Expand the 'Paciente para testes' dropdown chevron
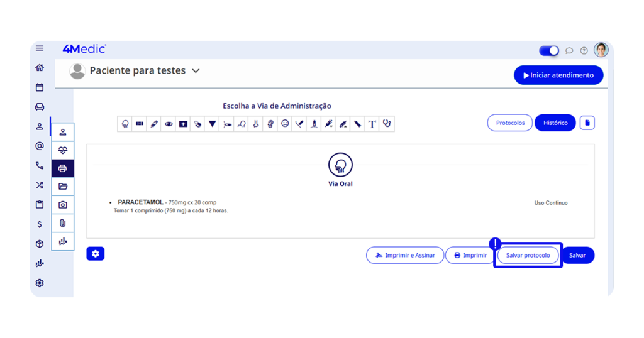This screenshot has height=338, width=644. click(196, 71)
